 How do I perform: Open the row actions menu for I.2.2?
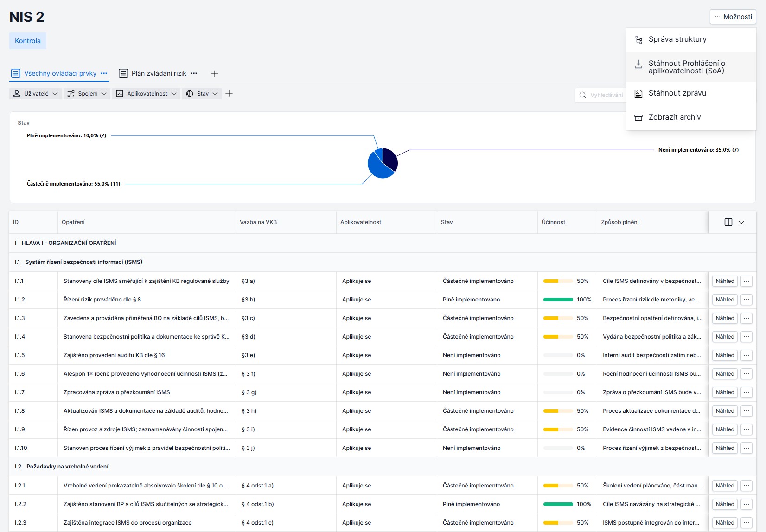[x=746, y=504]
